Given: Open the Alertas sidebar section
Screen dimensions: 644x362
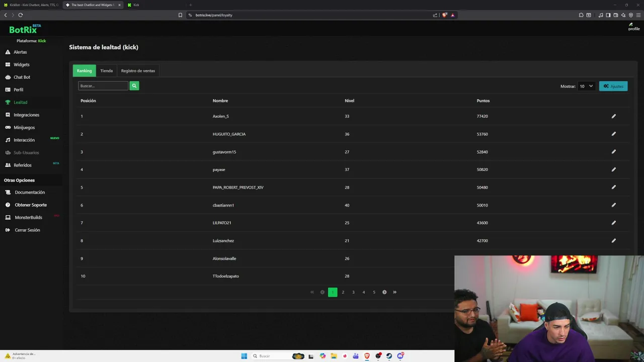Looking at the screenshot, I should 20,52.
